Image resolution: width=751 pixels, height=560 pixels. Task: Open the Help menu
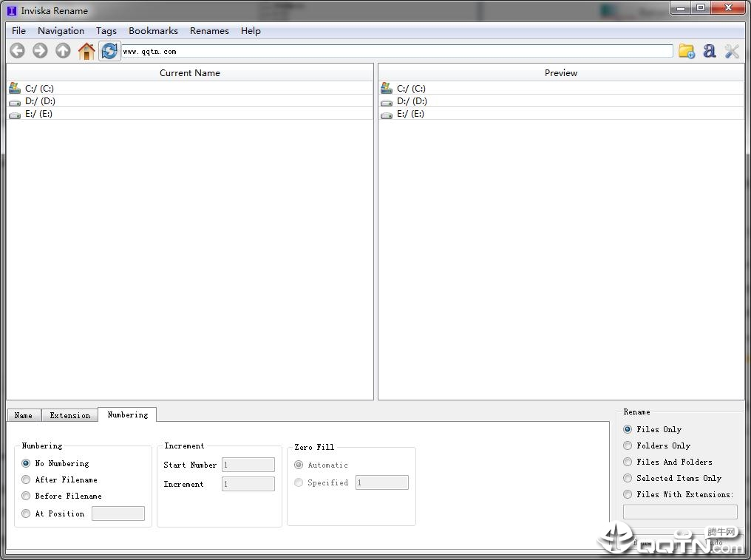251,30
